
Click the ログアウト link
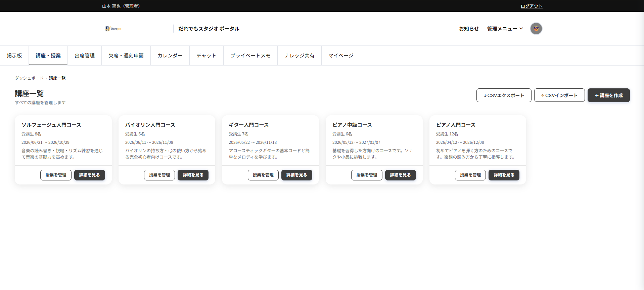(532, 6)
